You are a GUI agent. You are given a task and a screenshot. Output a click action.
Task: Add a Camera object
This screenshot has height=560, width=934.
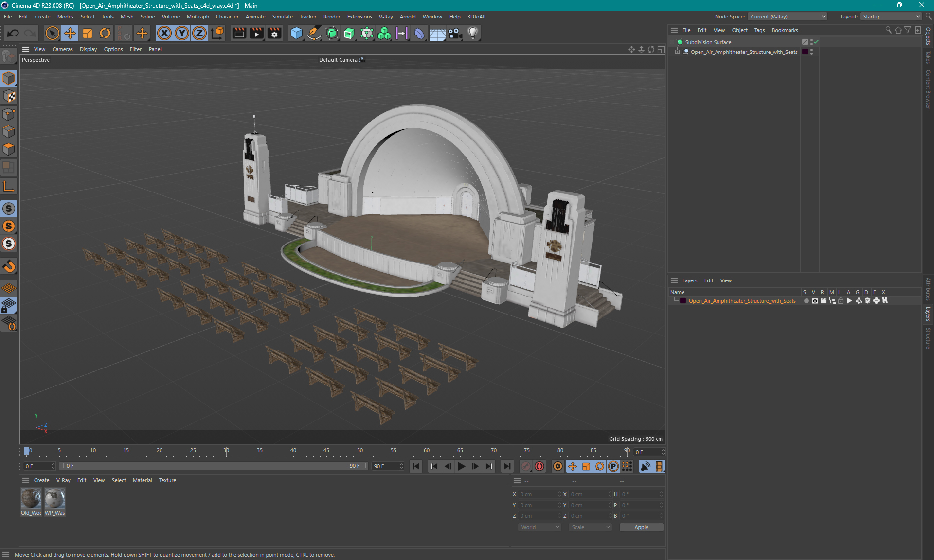tap(455, 33)
